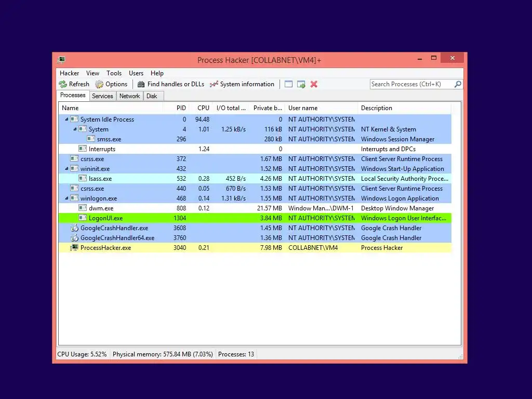Open the Users menu
The height and width of the screenshot is (399, 532).
(136, 73)
